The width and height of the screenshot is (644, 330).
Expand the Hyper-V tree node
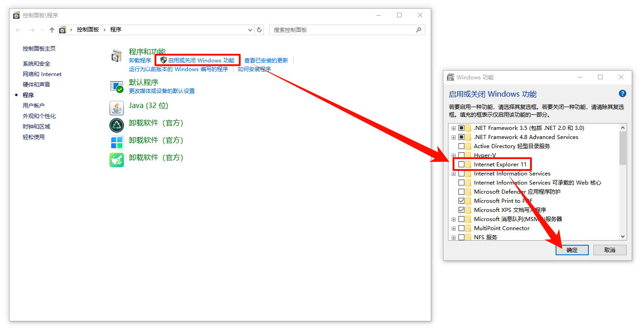tap(453, 155)
